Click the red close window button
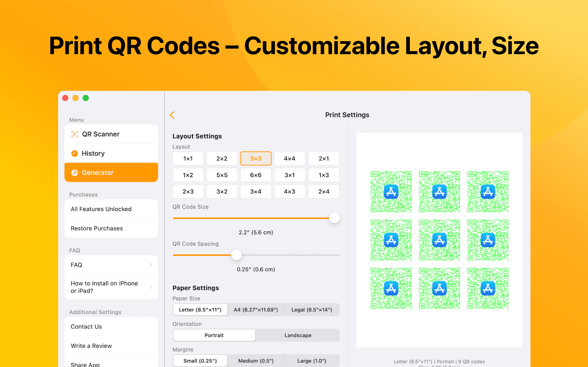The image size is (588, 367). click(65, 98)
